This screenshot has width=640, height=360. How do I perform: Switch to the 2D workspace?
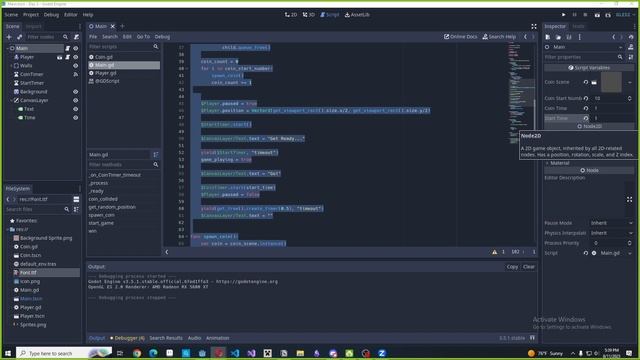[291, 15]
